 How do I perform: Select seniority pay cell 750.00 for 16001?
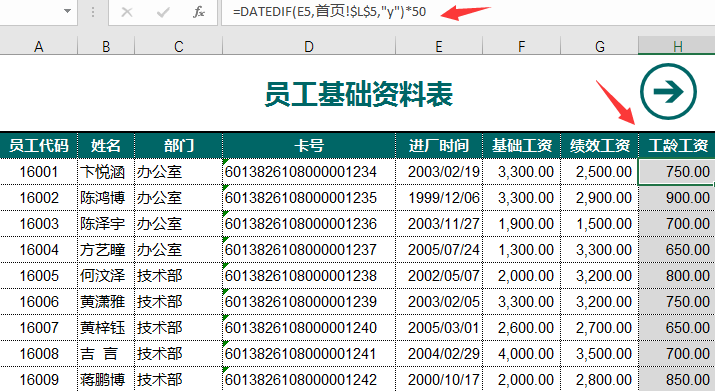[x=677, y=172]
